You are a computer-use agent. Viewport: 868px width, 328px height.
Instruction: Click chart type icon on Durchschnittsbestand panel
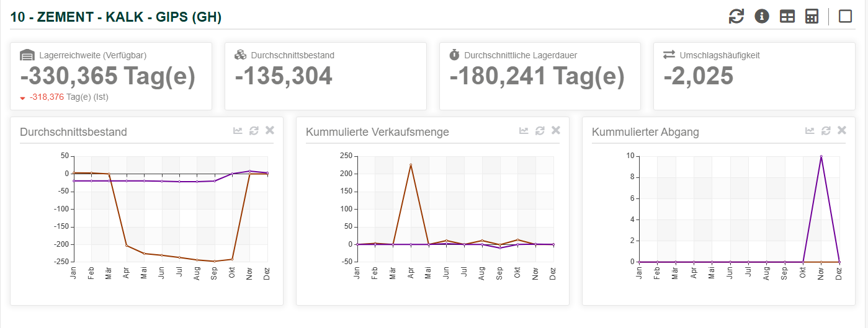238,130
